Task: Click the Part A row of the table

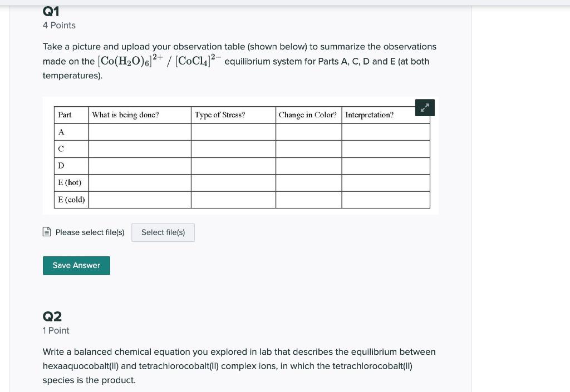Action: tap(61, 132)
